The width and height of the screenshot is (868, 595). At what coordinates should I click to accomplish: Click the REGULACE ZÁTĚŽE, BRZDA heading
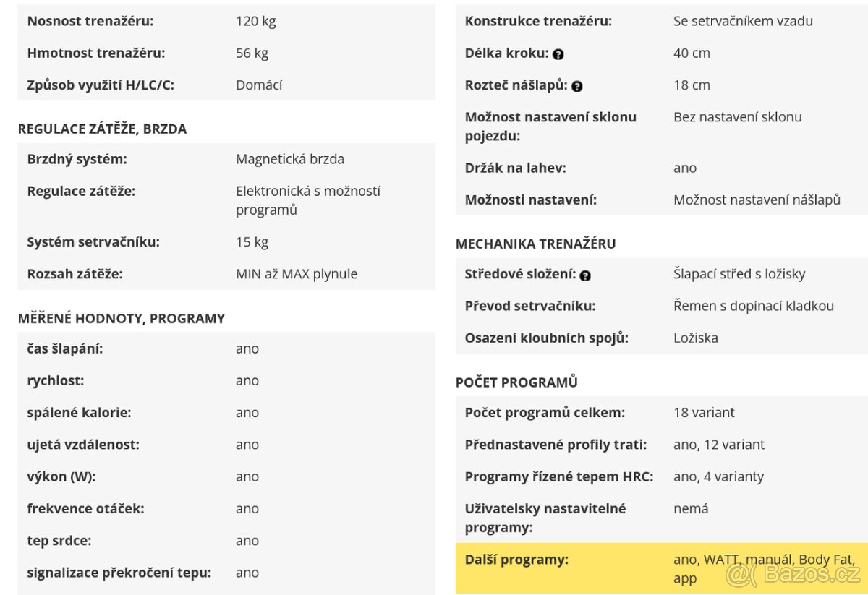tap(102, 129)
